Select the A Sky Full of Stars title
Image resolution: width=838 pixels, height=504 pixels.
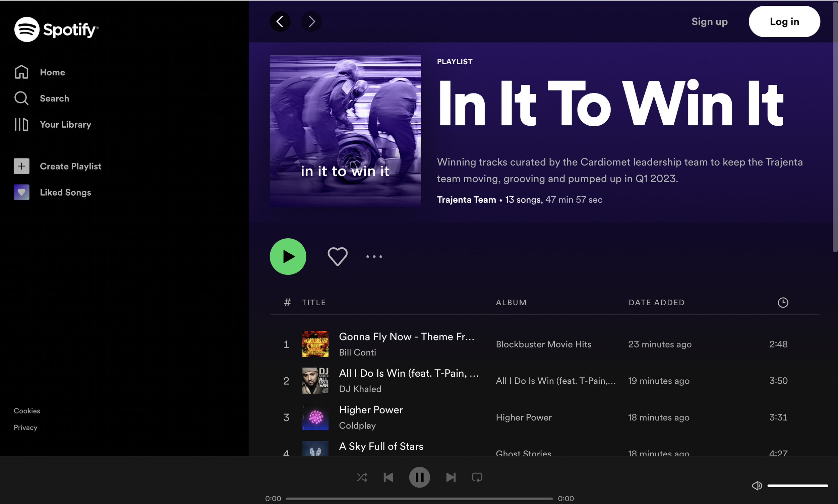[381, 446]
